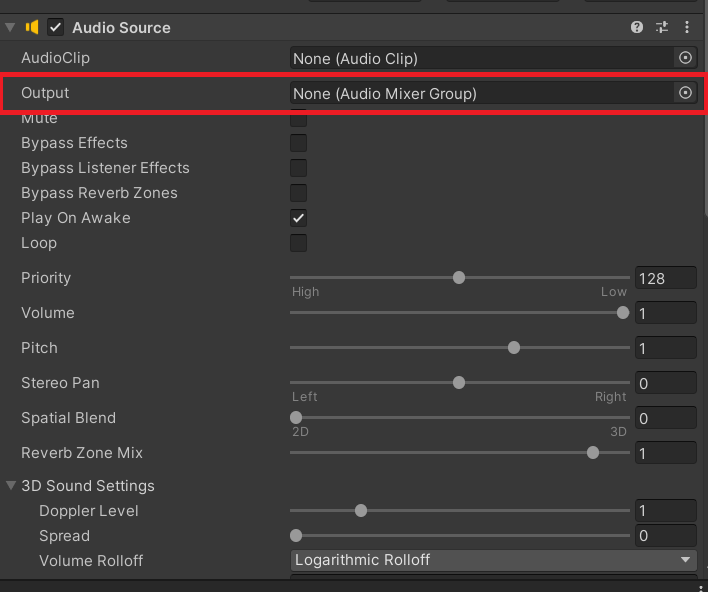This screenshot has height=592, width=708.
Task: Open Volume Rolloff dropdown
Action: 494,560
